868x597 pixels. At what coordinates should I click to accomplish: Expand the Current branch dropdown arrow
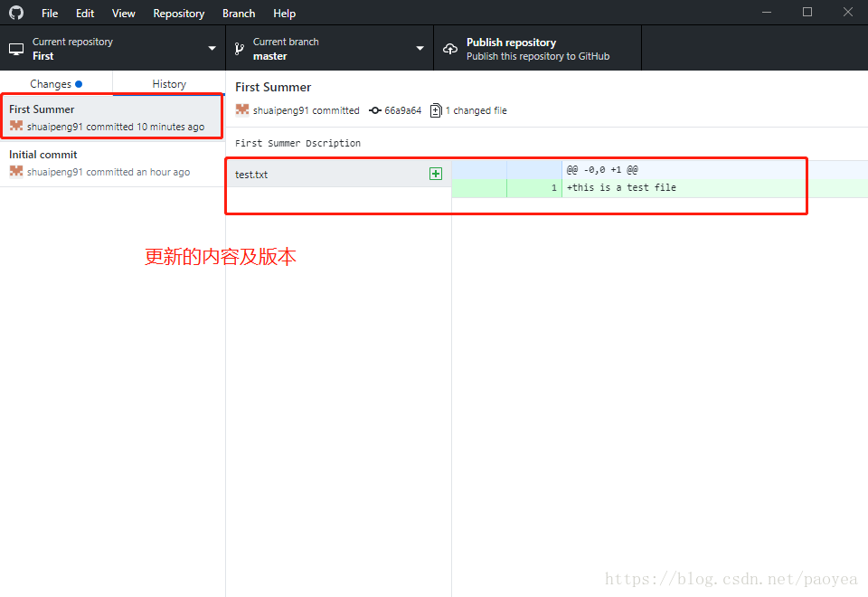click(x=420, y=49)
